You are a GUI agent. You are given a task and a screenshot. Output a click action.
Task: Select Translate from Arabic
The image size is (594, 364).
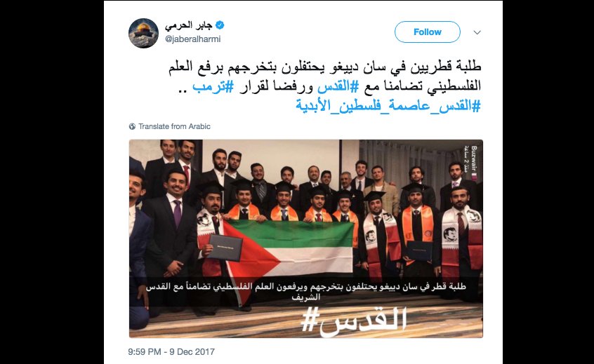(174, 126)
